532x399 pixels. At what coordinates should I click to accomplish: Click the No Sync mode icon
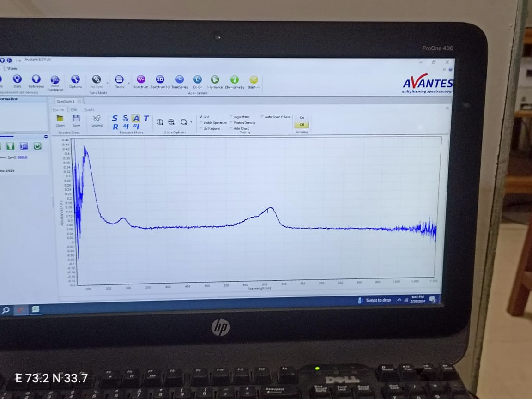(x=97, y=79)
